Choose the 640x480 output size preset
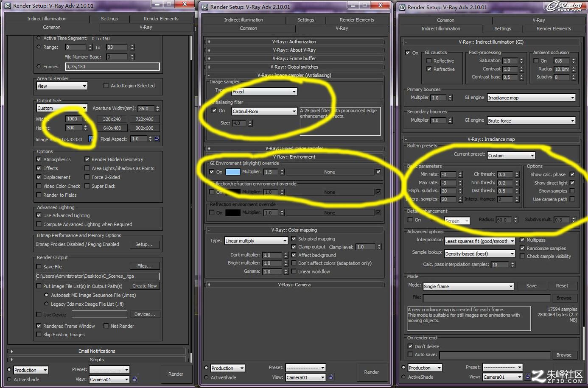 [112, 128]
